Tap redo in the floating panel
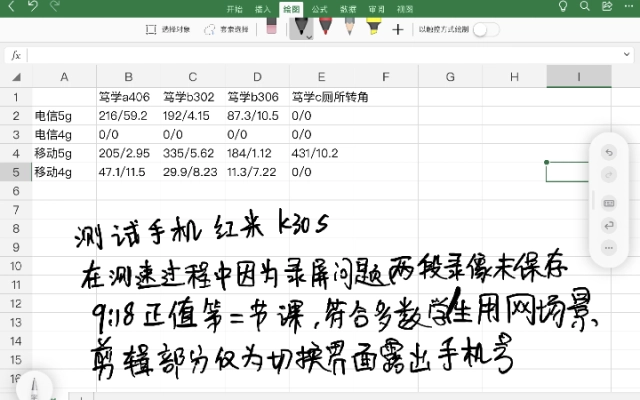 [x=609, y=175]
